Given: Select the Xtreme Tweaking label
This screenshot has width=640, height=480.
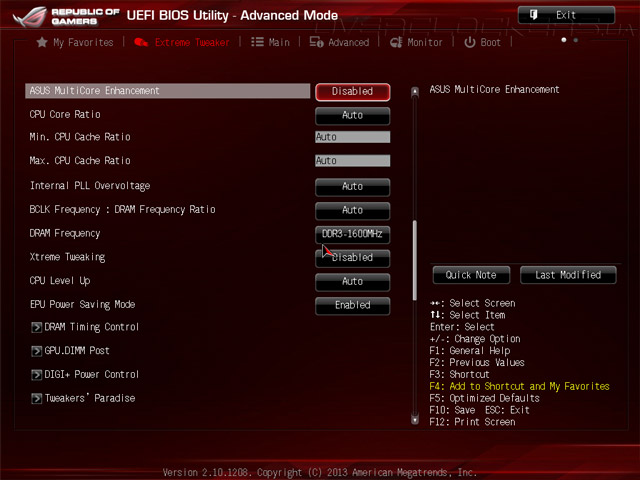Looking at the screenshot, I should tap(67, 257).
